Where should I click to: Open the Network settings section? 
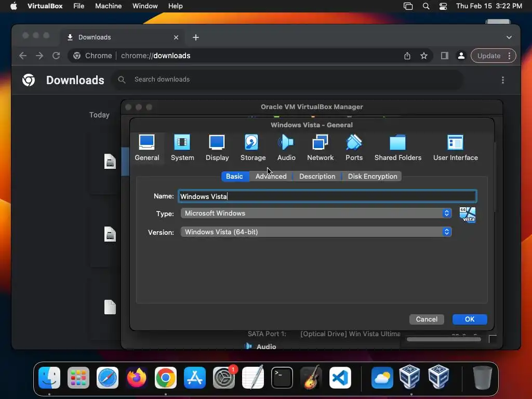[320, 148]
